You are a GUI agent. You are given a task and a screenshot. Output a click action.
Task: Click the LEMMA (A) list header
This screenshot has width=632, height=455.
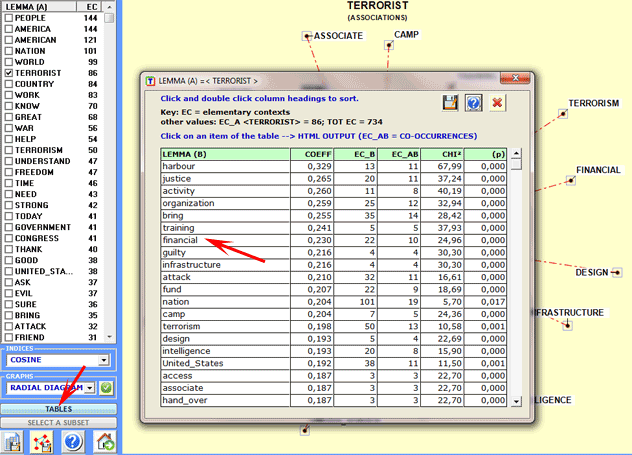pyautogui.click(x=39, y=7)
